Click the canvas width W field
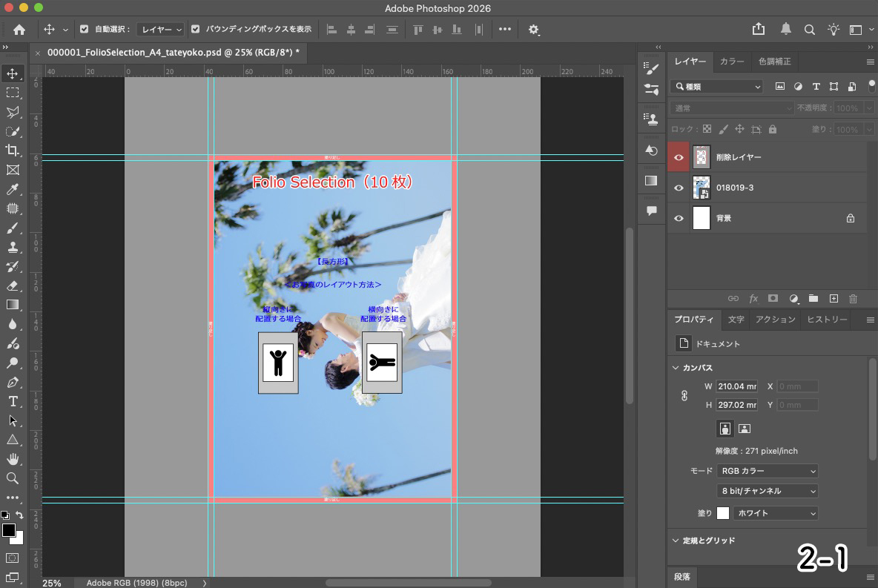This screenshot has height=588, width=878. 736,386
